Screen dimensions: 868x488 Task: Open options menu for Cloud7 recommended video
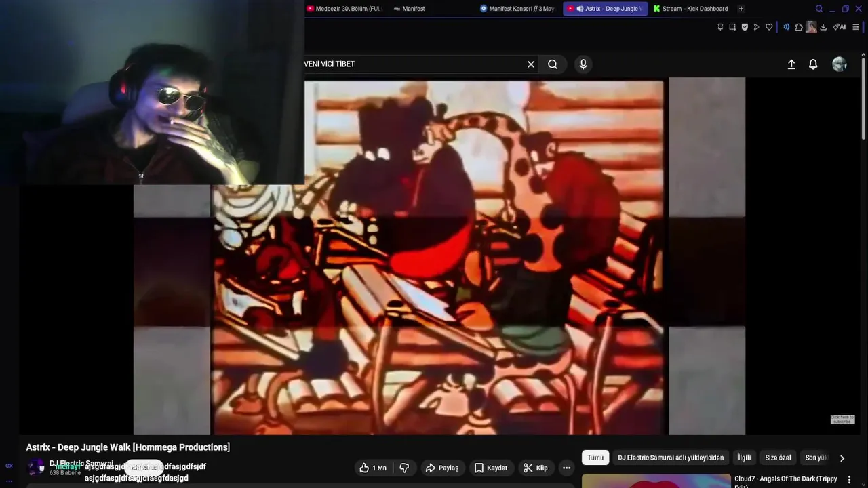coord(849,480)
